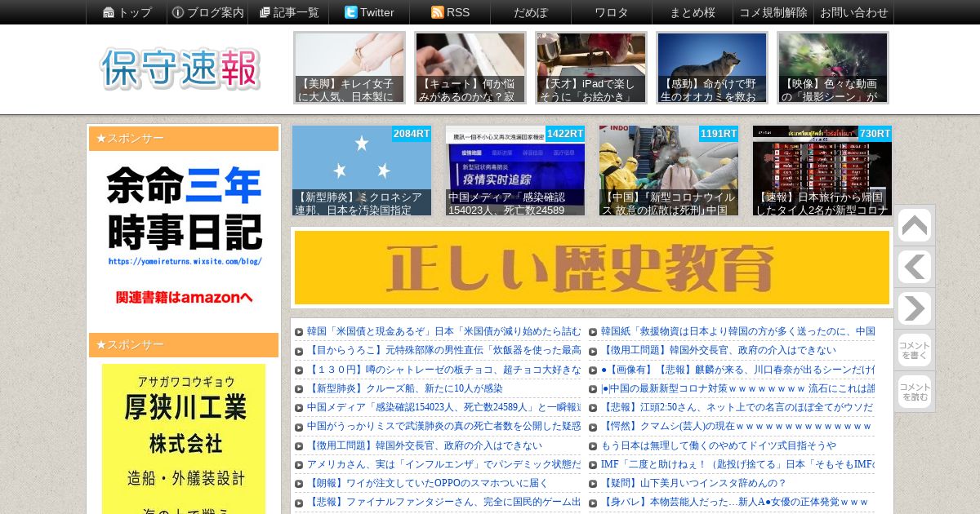Open 2084RT ミクロネシア連邦 article card
This screenshot has height=514, width=980.
(x=362, y=171)
